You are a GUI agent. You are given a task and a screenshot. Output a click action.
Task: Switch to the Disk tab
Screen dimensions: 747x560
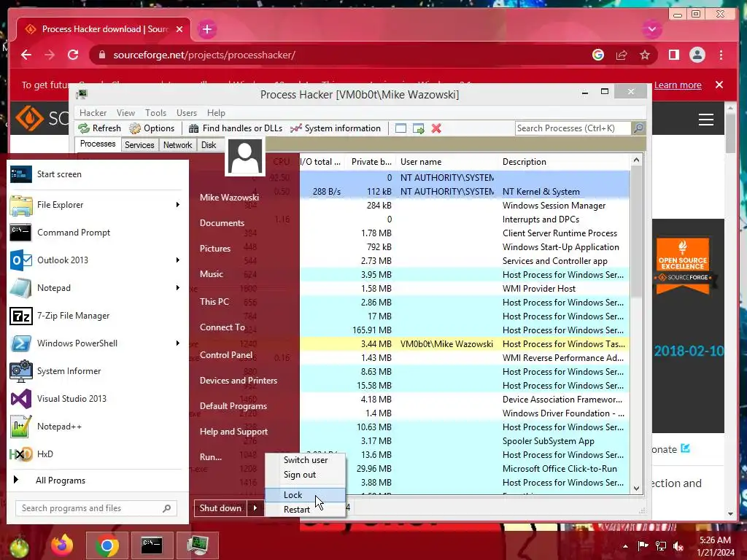(x=209, y=145)
